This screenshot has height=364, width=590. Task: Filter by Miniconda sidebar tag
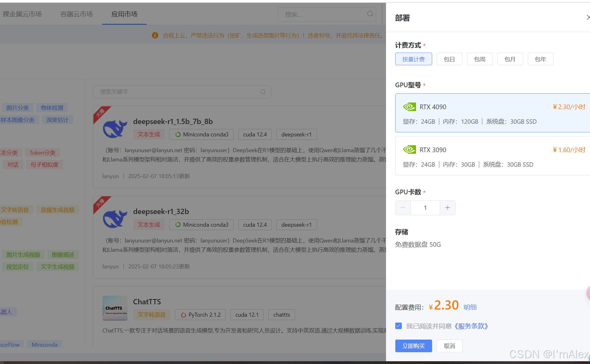(45, 344)
